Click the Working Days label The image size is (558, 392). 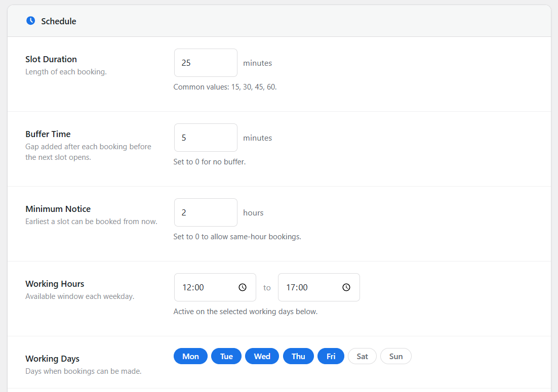[52, 359]
